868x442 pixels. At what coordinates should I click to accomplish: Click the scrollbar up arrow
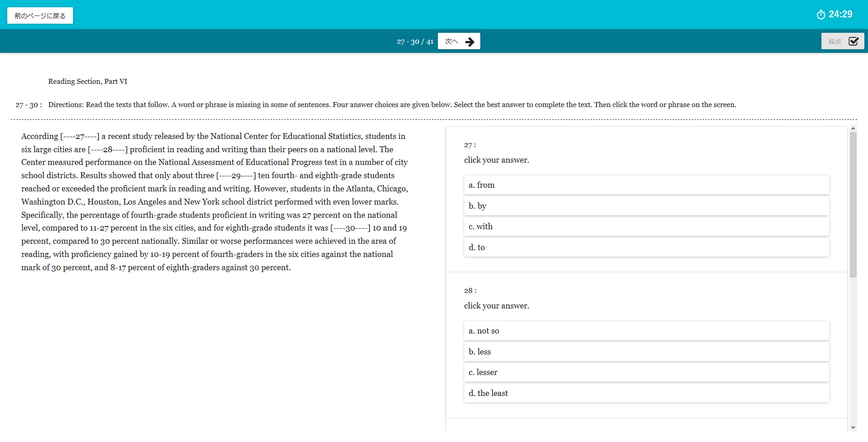(x=853, y=129)
